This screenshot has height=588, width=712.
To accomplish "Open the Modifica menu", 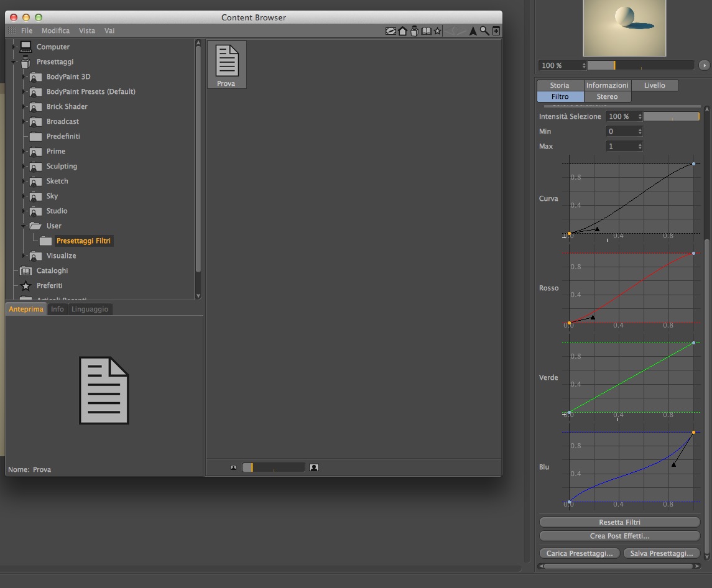I will point(55,30).
